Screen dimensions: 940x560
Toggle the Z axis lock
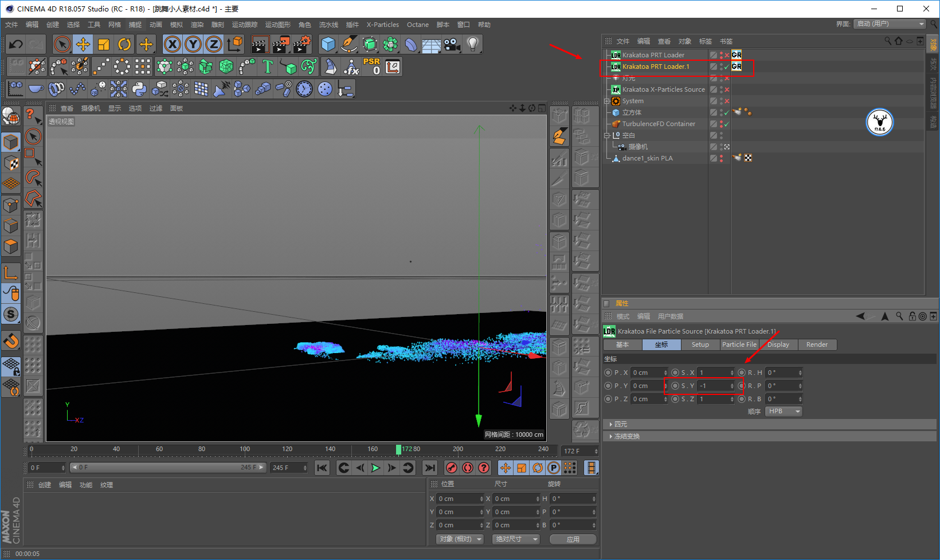pos(214,44)
